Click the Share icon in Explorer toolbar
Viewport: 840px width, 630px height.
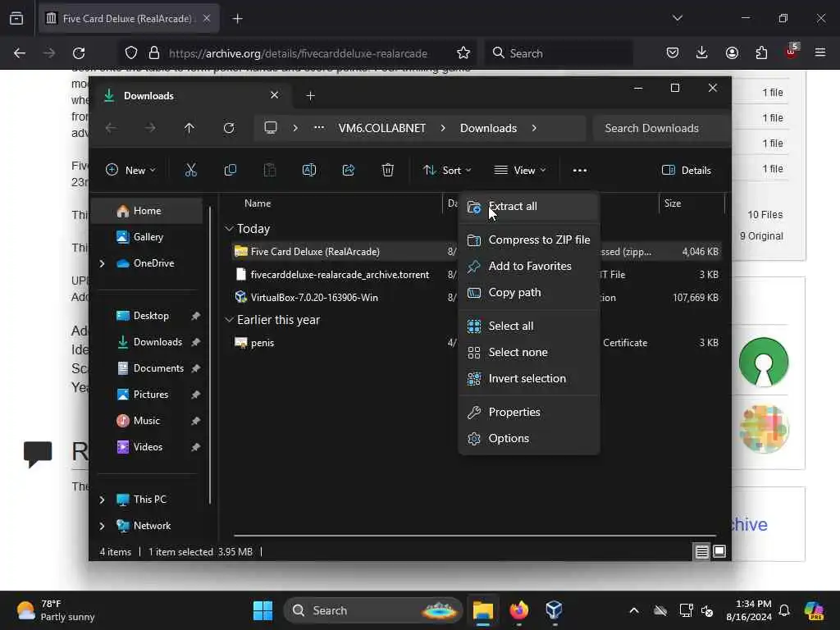349,171
